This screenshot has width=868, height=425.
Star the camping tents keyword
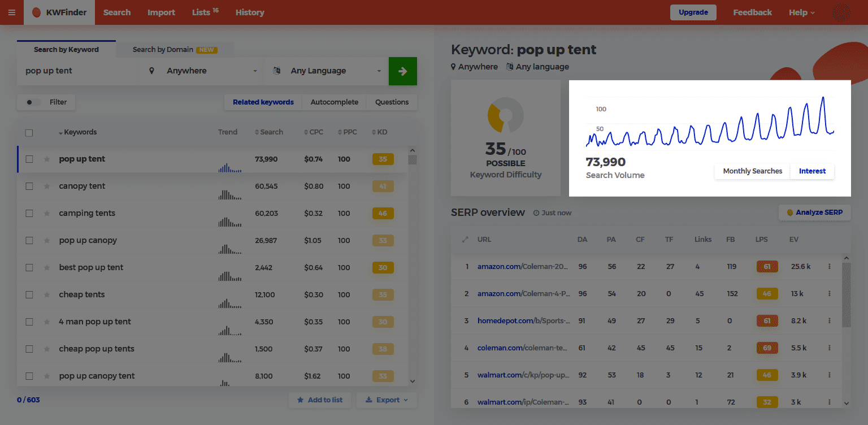[47, 214]
